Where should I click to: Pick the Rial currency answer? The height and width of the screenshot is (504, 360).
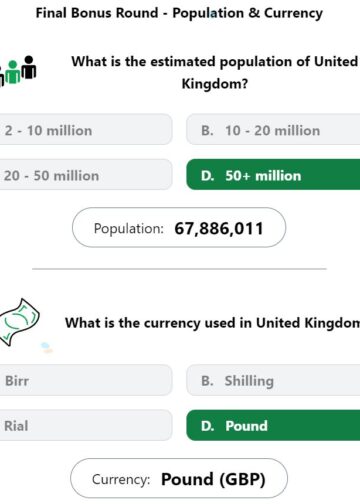[86, 425]
